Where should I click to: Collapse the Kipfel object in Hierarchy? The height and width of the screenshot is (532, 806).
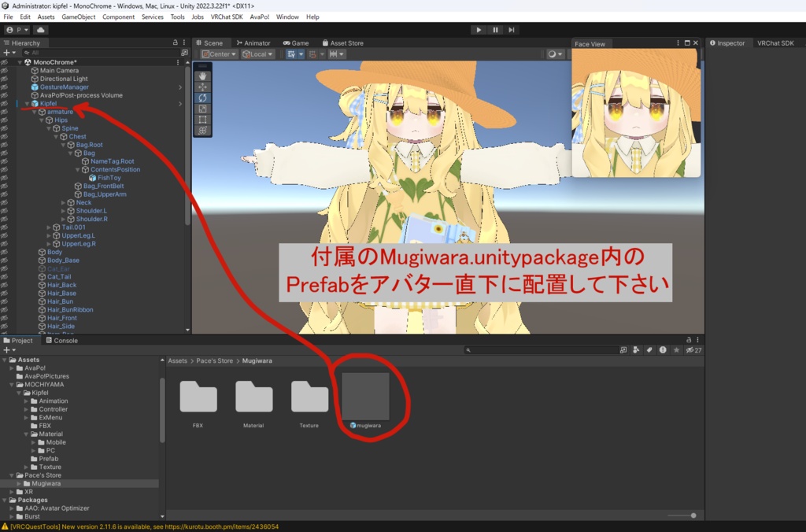point(28,104)
